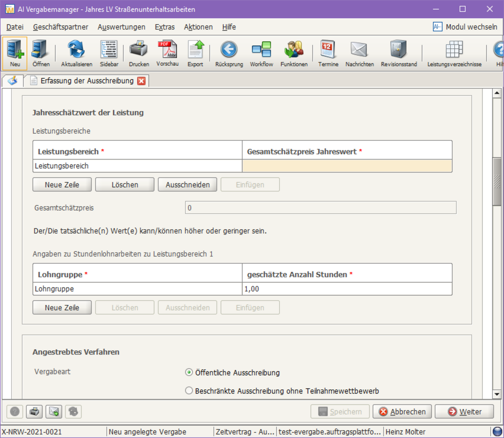
Task: Select Öffentliche Ausschreibung radio option
Action: [x=189, y=373]
